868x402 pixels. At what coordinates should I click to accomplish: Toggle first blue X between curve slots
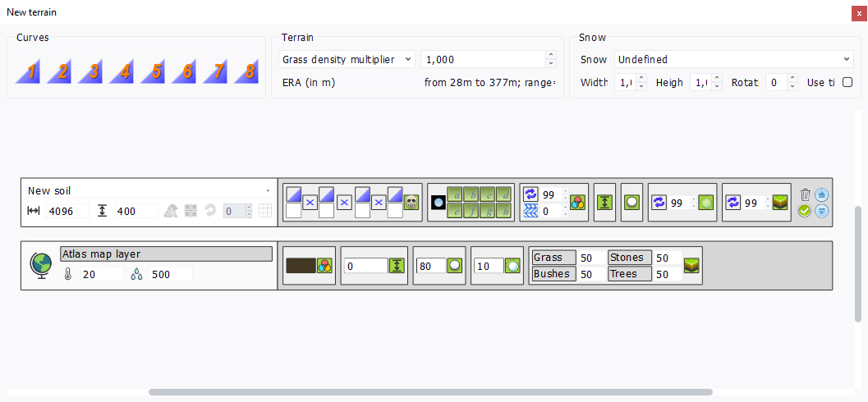[310, 203]
